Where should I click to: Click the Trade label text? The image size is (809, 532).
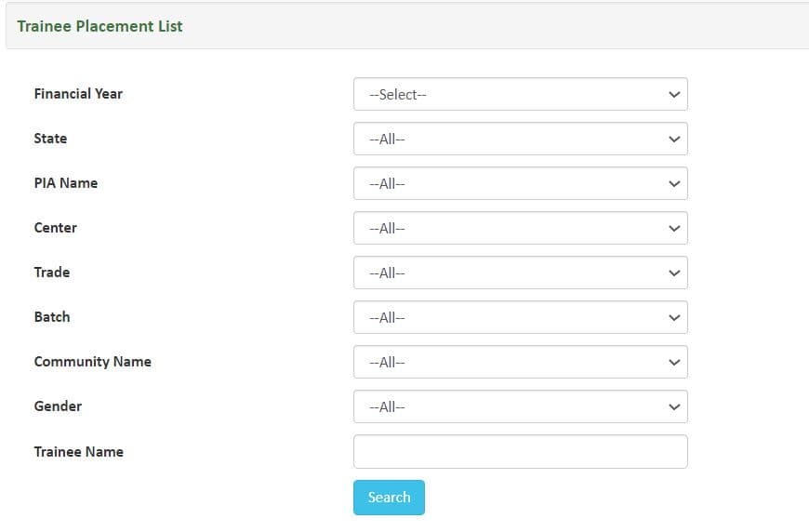[x=52, y=273]
